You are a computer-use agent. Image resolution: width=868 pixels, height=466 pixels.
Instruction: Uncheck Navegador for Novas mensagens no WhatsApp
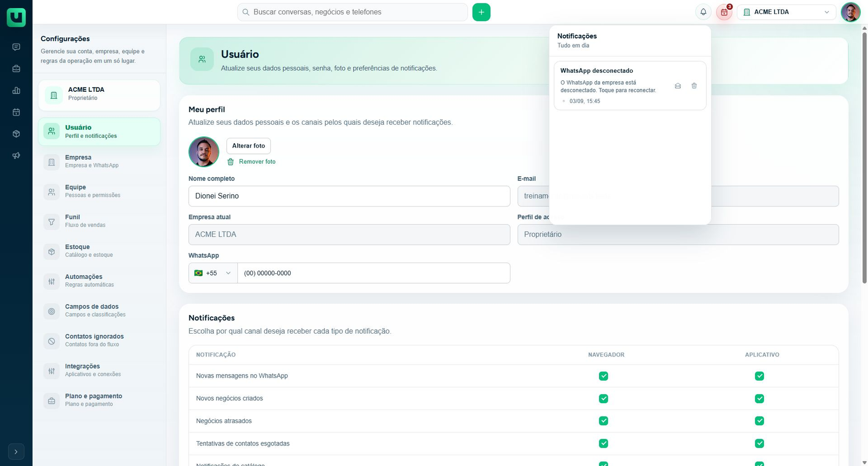pos(603,376)
